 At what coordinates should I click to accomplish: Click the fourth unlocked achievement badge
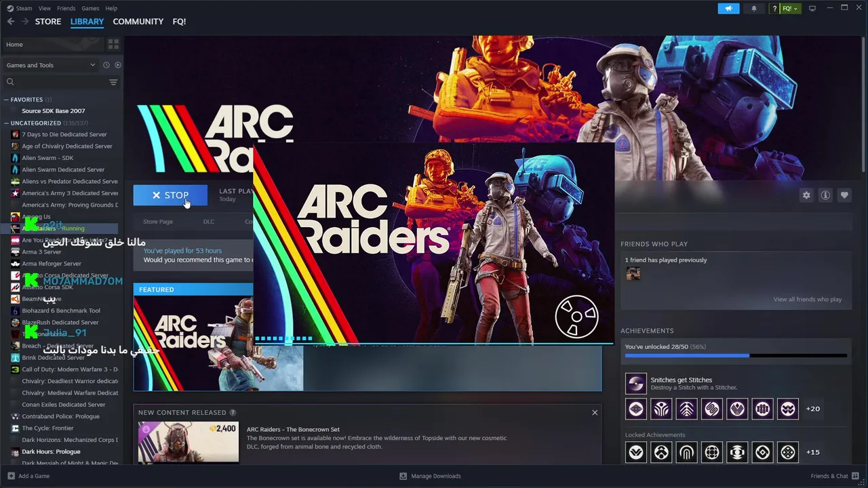712,409
